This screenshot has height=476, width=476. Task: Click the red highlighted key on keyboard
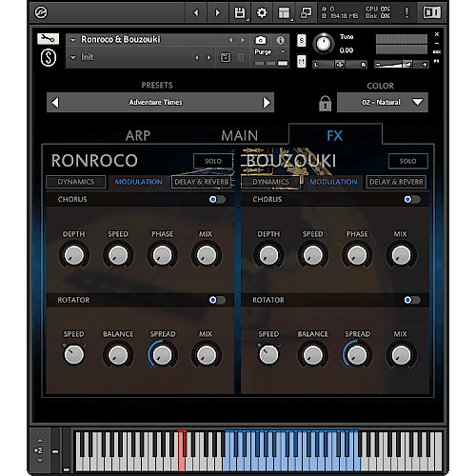point(181,452)
